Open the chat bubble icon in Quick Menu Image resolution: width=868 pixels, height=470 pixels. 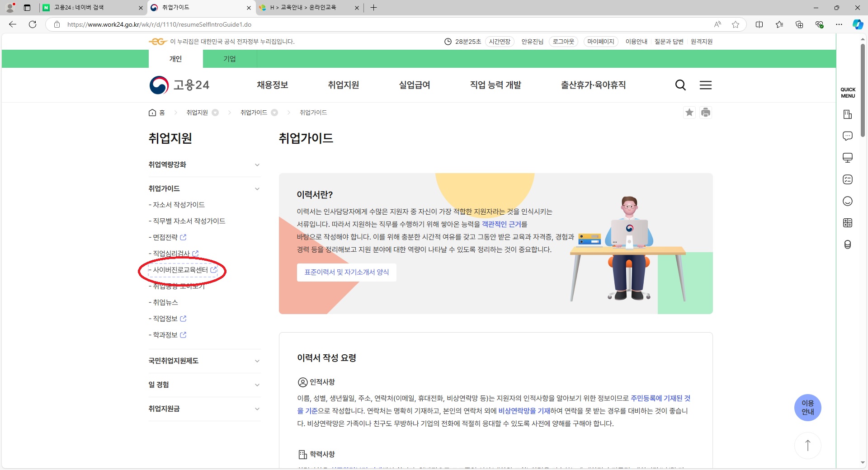point(848,136)
